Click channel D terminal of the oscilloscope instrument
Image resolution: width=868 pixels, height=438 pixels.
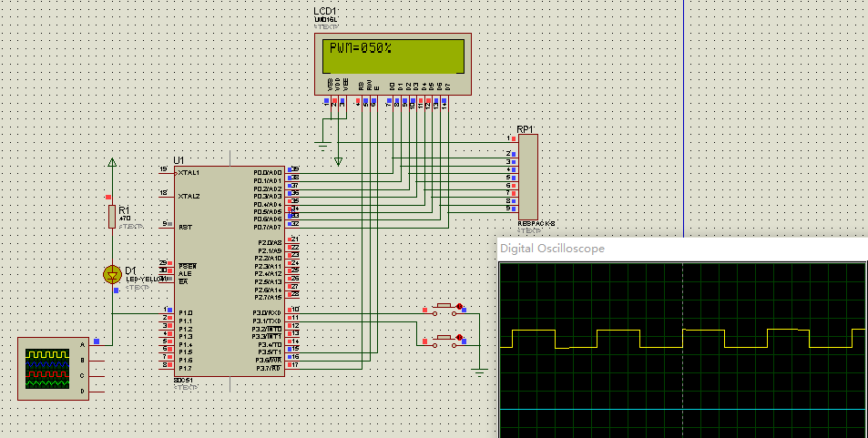click(x=96, y=392)
